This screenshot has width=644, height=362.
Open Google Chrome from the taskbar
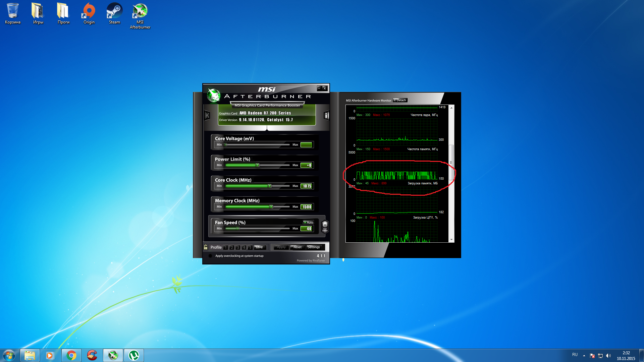(x=71, y=355)
